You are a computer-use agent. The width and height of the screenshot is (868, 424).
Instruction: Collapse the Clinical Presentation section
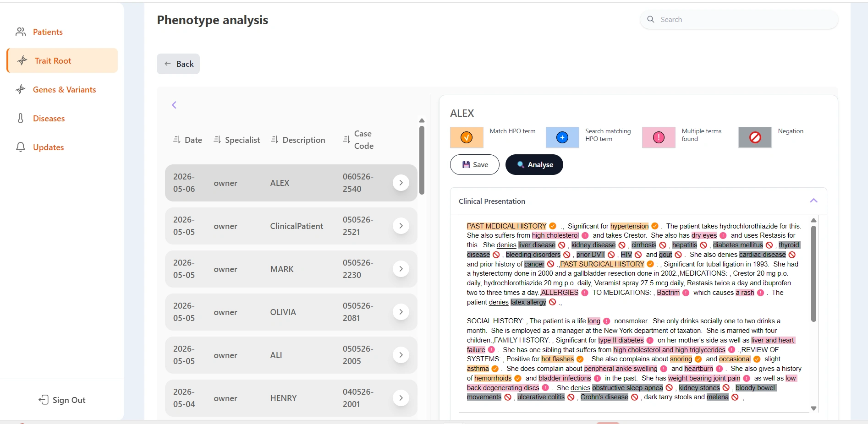pos(813,201)
